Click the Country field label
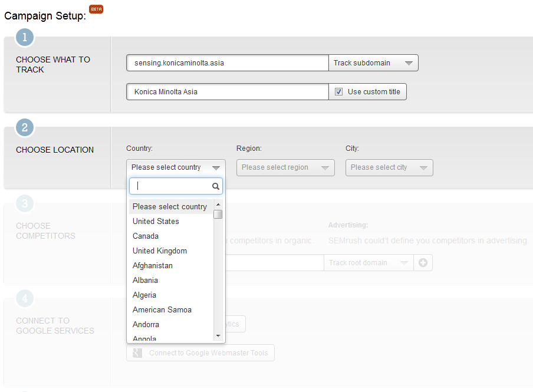533x392 pixels. click(139, 149)
